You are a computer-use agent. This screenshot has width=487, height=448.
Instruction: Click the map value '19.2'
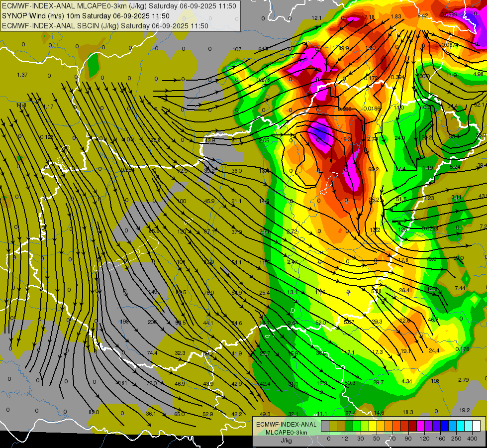pos(464,410)
